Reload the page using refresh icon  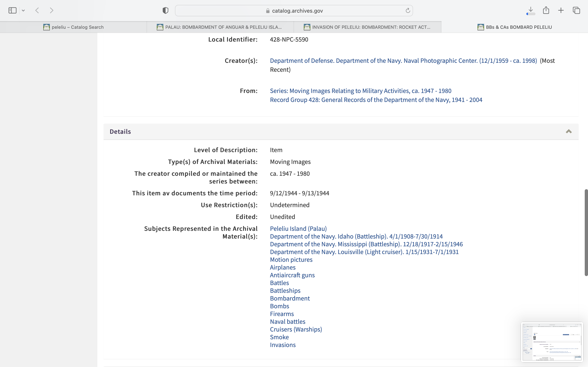tap(408, 10)
